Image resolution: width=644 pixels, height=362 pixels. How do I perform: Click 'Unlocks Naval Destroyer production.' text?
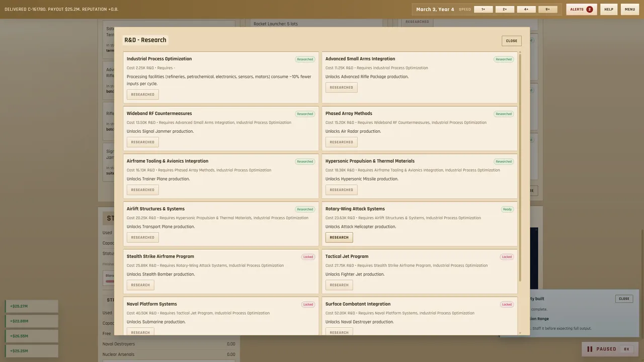click(x=359, y=322)
